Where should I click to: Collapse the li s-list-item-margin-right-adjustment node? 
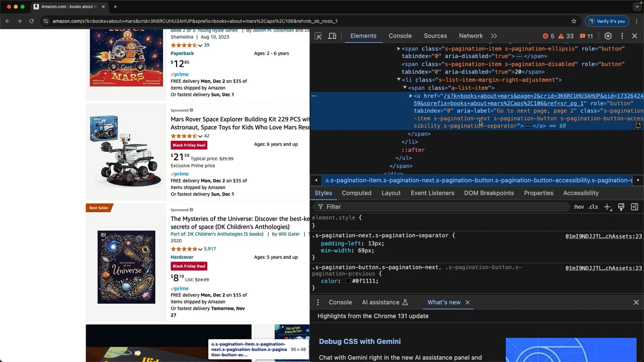coord(398,79)
